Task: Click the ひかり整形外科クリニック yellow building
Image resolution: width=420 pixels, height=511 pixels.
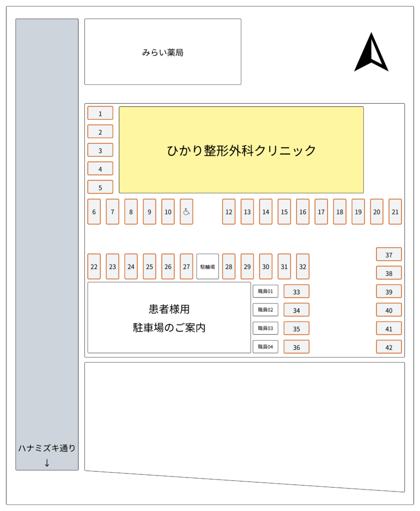Action: tap(241, 150)
